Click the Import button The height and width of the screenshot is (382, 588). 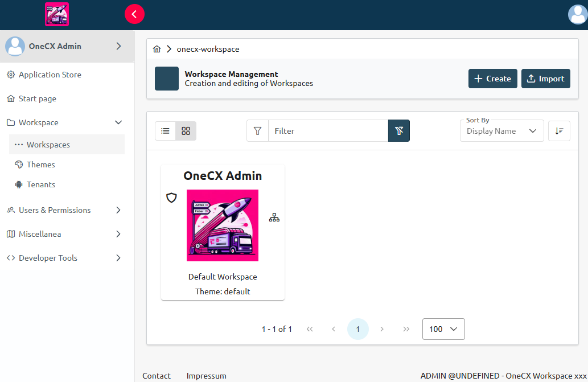click(545, 79)
